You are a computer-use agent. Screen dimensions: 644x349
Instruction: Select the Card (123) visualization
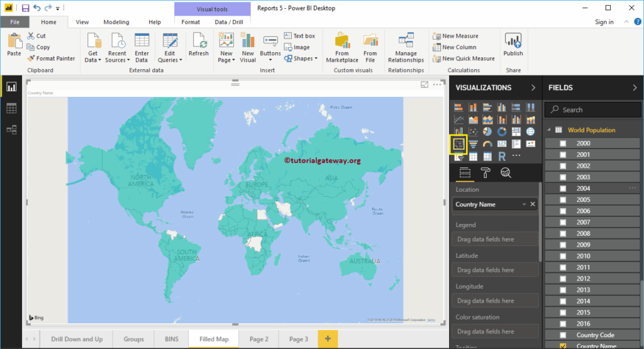[502, 144]
